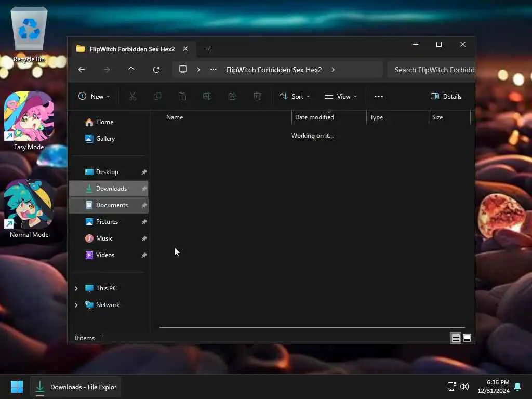Click the Cut scissors icon

[132, 96]
